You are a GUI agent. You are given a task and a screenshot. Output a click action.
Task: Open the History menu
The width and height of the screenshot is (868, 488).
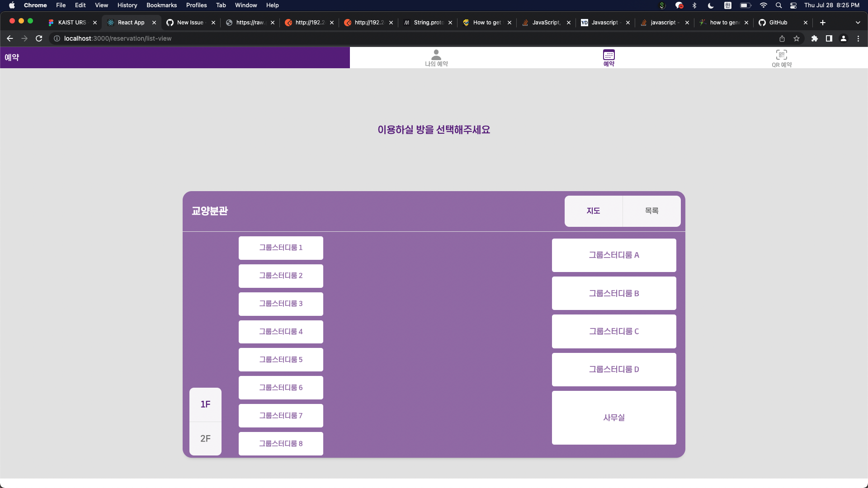tap(127, 5)
